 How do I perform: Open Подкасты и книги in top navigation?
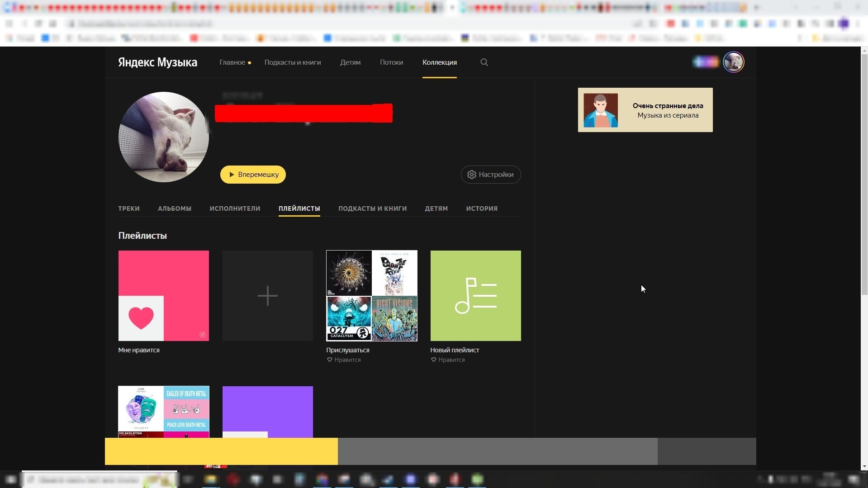293,62
